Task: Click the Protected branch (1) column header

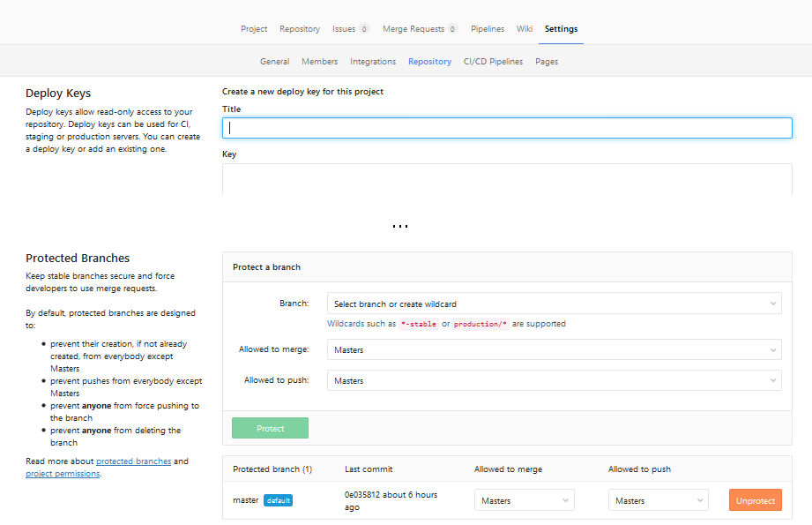Action: click(x=272, y=469)
